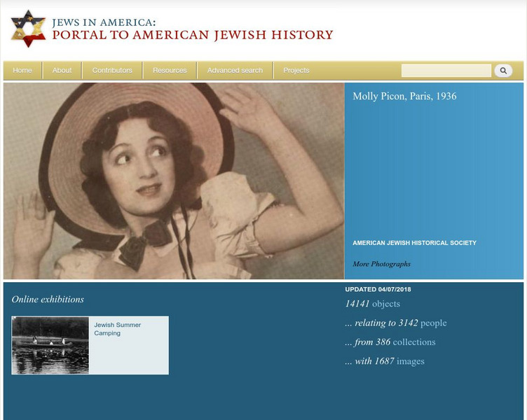Click the Online exhibitions heading
Image resolution: width=527 pixels, height=420 pixels.
coord(48,299)
